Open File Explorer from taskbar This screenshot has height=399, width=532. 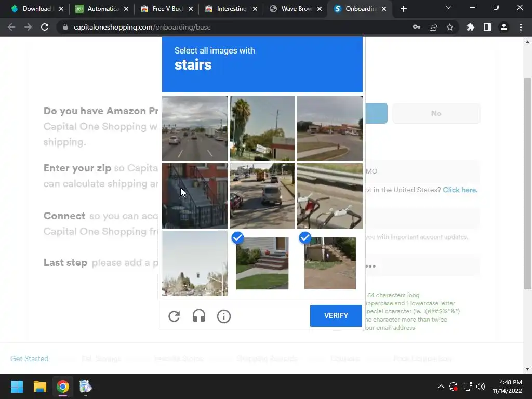tap(39, 387)
